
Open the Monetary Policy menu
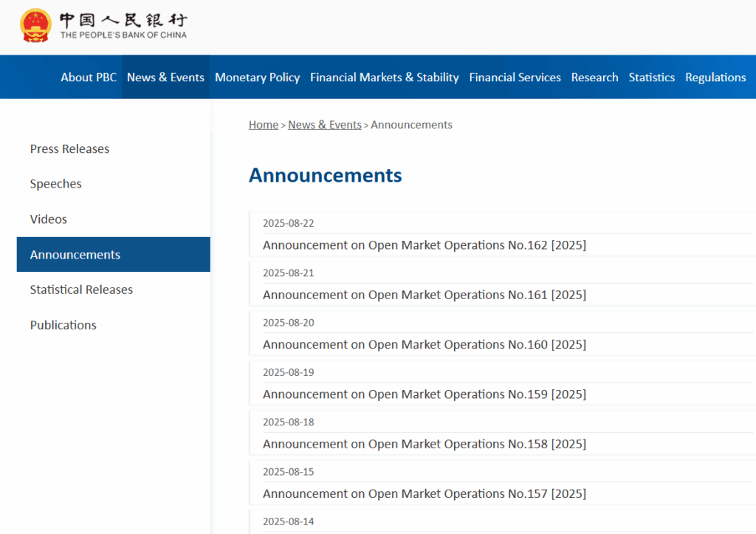(257, 77)
